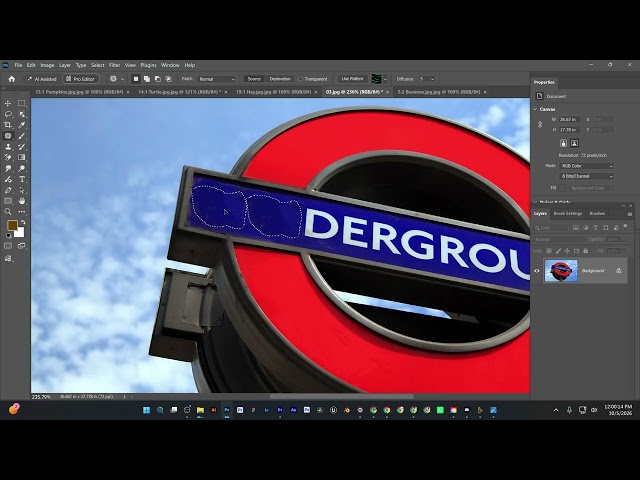Select the Eyedropper tool
This screenshot has height=480, width=640.
coord(22,125)
